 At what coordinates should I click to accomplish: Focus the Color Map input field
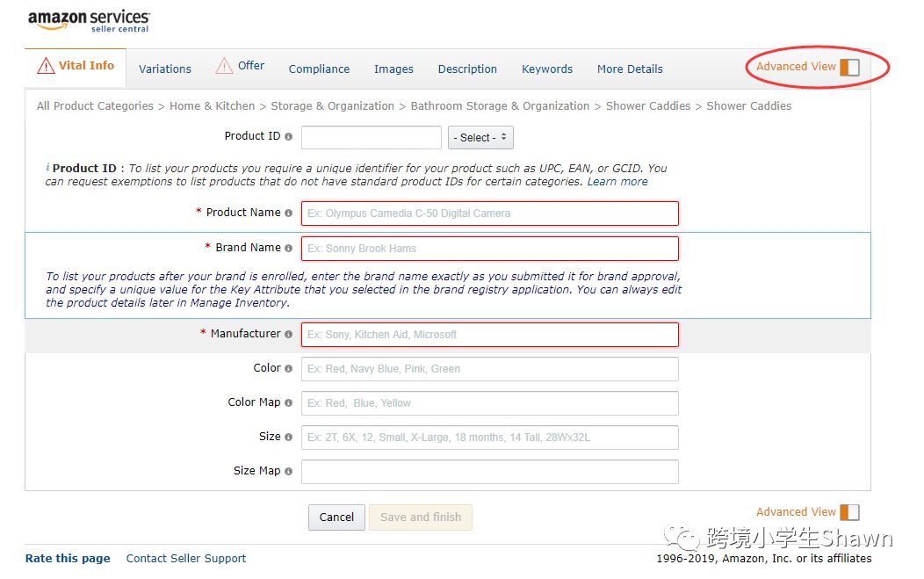coord(490,403)
